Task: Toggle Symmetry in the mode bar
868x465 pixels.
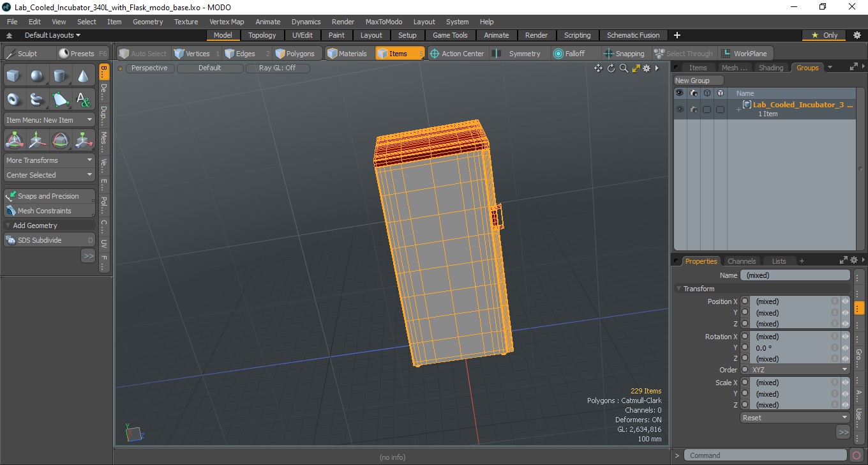Action: coord(518,54)
